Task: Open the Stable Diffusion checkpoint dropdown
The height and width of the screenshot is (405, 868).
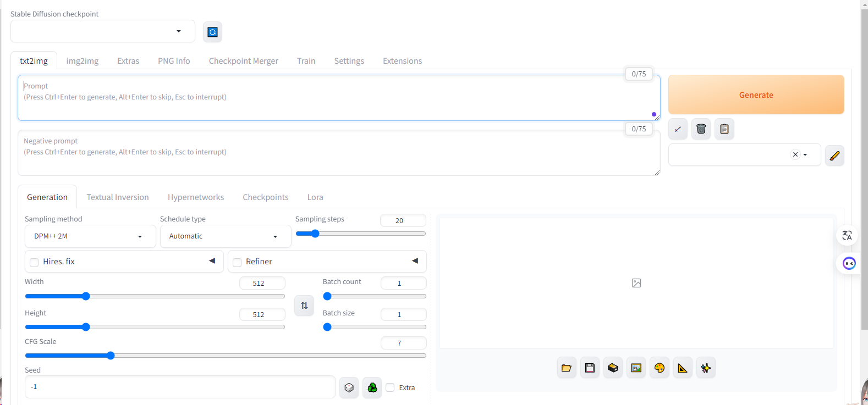Action: [x=103, y=31]
